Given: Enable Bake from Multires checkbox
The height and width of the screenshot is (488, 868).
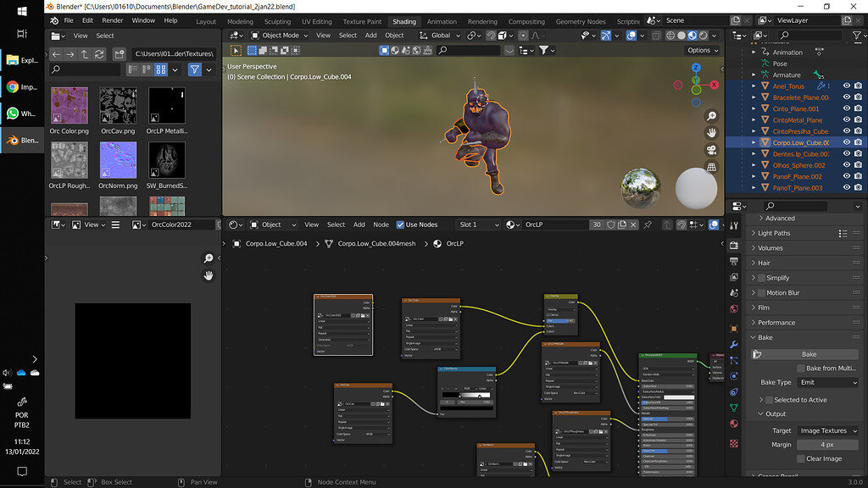Looking at the screenshot, I should click(x=800, y=368).
